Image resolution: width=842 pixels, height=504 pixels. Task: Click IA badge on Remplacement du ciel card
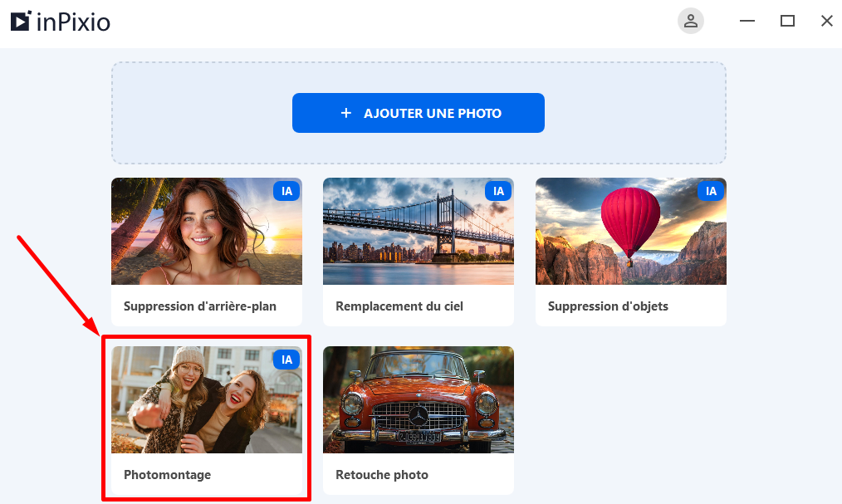click(498, 191)
